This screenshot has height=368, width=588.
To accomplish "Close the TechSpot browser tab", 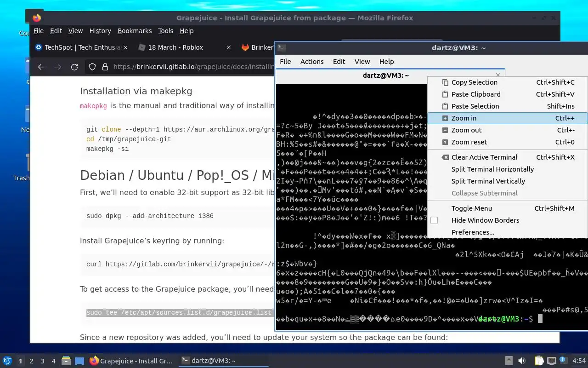I will point(125,47).
